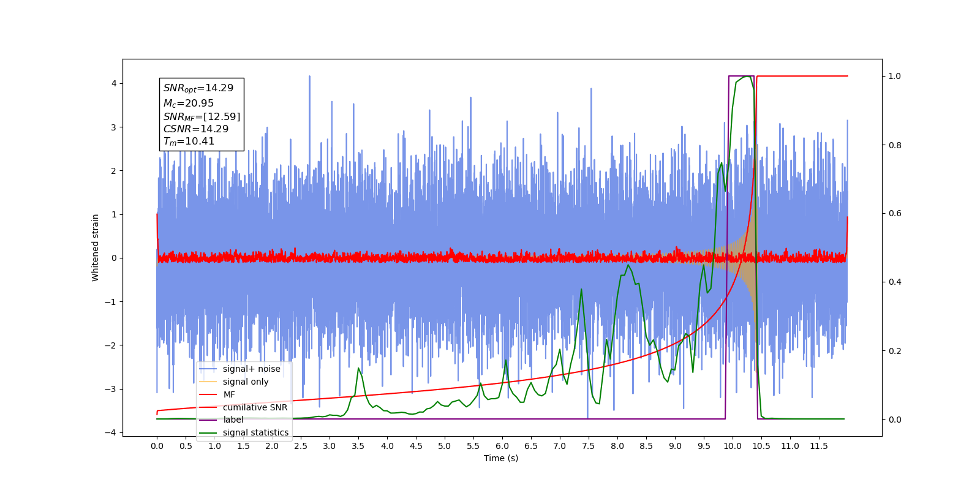Click the 7.0 x-axis tick label
Image resolution: width=980 pixels, height=490 pixels.
(x=560, y=446)
